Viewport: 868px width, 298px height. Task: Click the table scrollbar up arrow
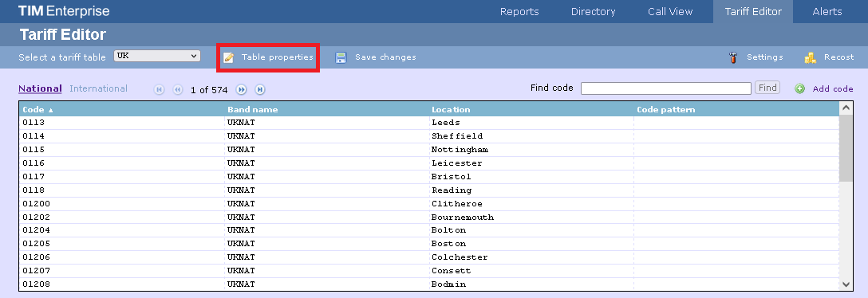click(846, 108)
